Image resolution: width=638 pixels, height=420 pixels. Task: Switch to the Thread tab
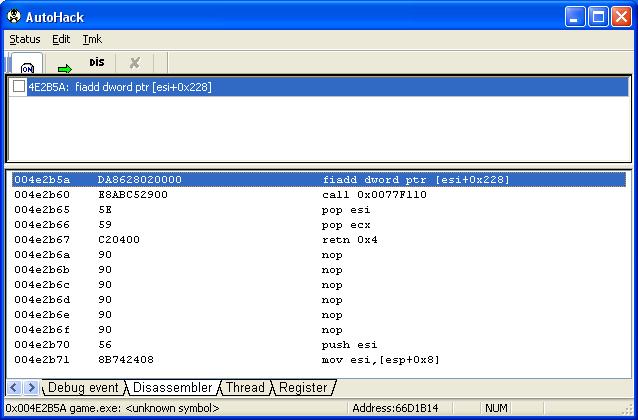245,387
